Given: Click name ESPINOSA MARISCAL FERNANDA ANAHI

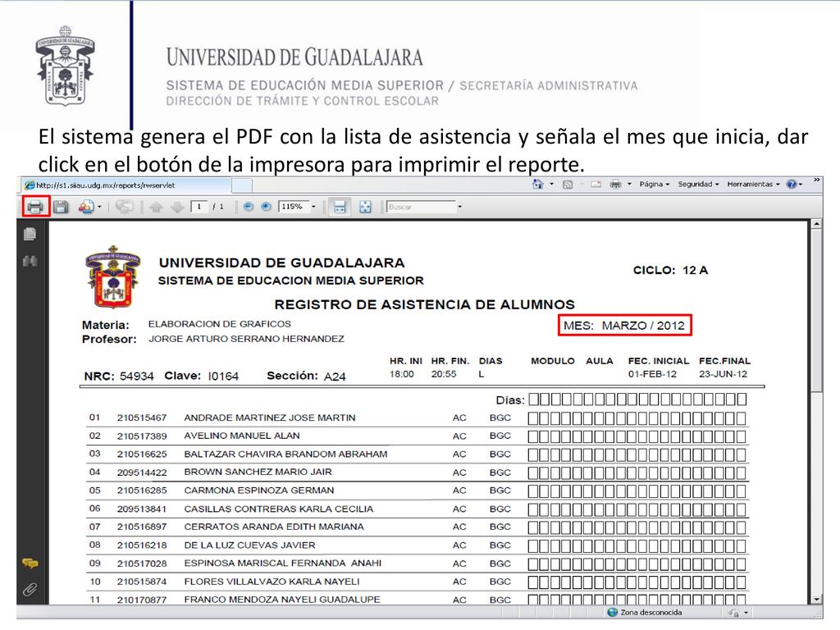Looking at the screenshot, I should click(x=283, y=563).
